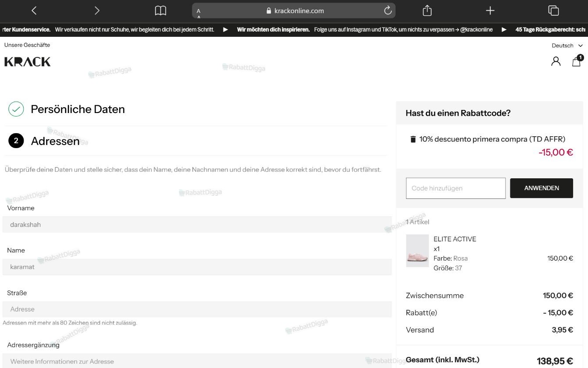
Task: Click the Gesamt total 138,95 €
Action: (555, 361)
